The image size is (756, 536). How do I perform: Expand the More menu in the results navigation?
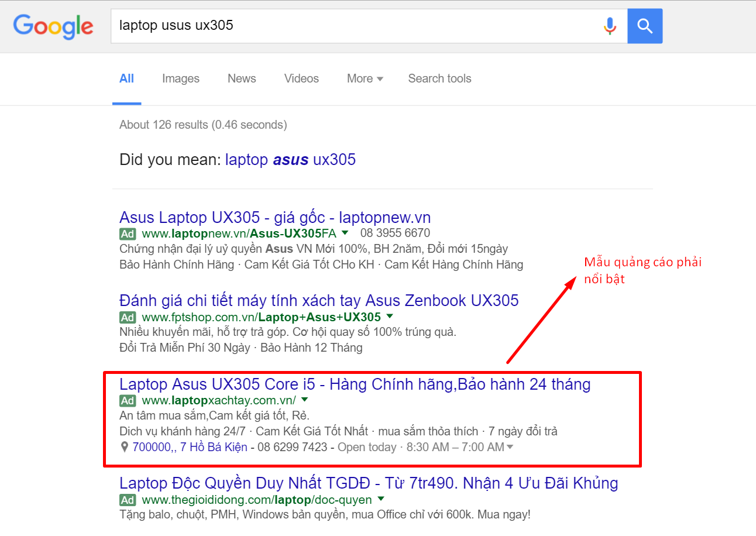(365, 78)
